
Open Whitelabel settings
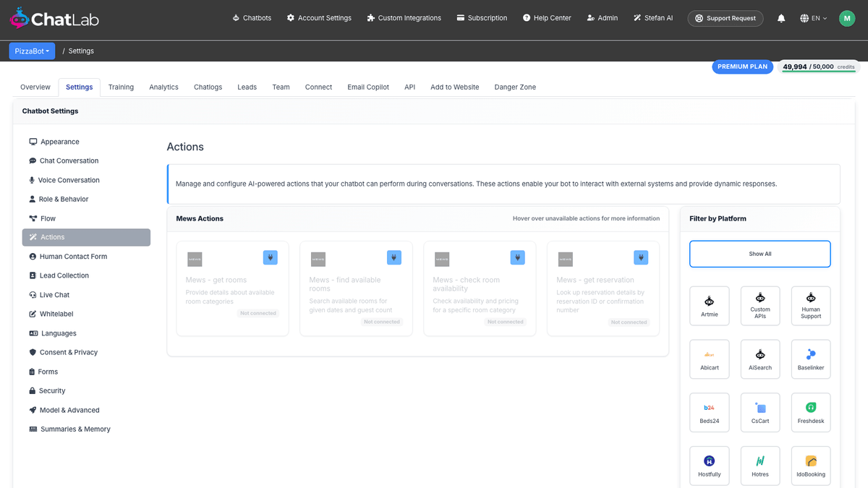click(x=86, y=314)
